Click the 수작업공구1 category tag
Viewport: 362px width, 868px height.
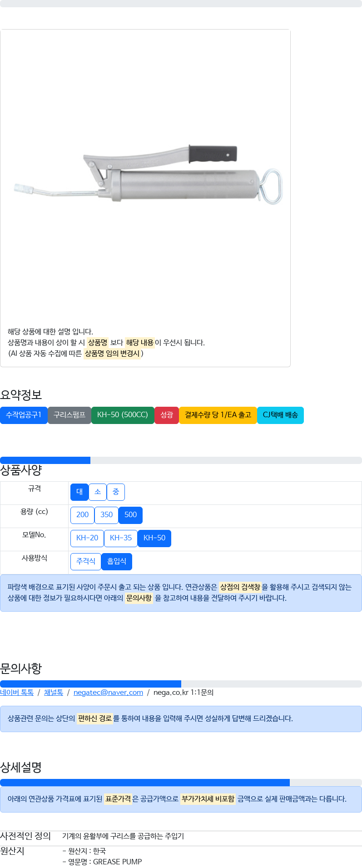(24, 415)
